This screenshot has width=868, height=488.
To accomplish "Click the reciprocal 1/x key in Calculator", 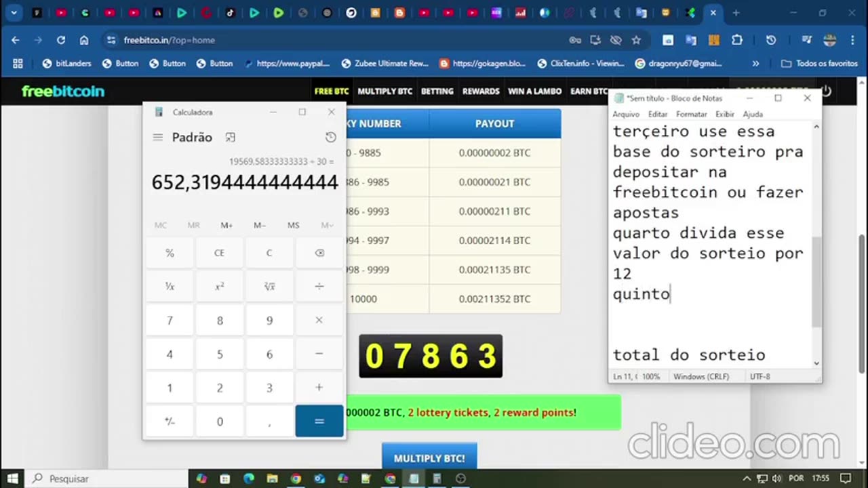I will click(170, 287).
